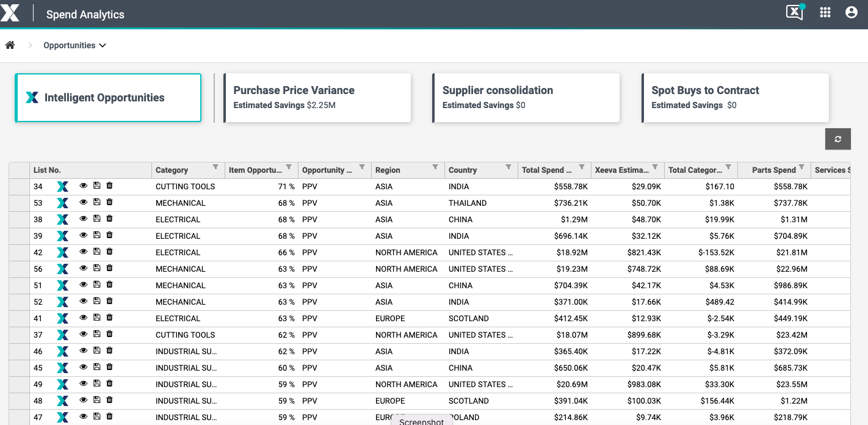Open Xeeva insights icon for row 42
This screenshot has width=868, height=425.
[x=62, y=252]
